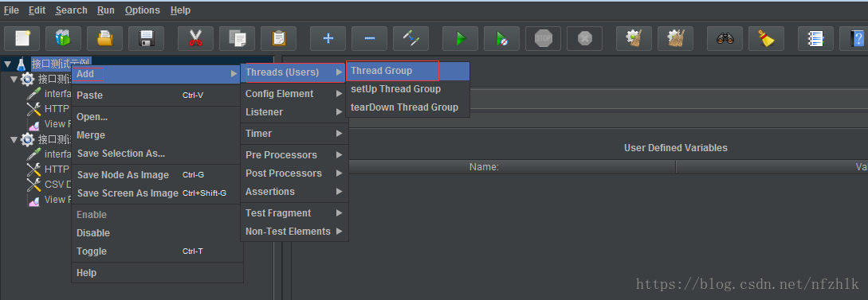Collapse the second thread group node
868x300 pixels.
tap(14, 140)
